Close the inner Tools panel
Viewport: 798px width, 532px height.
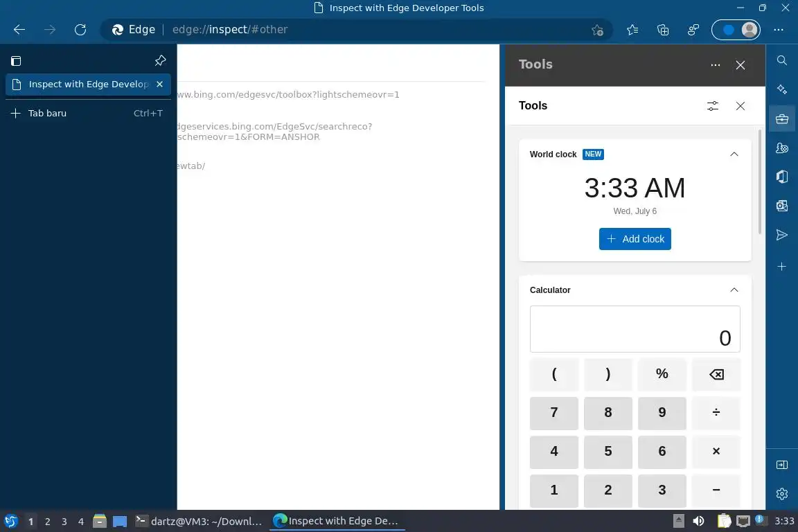click(741, 106)
